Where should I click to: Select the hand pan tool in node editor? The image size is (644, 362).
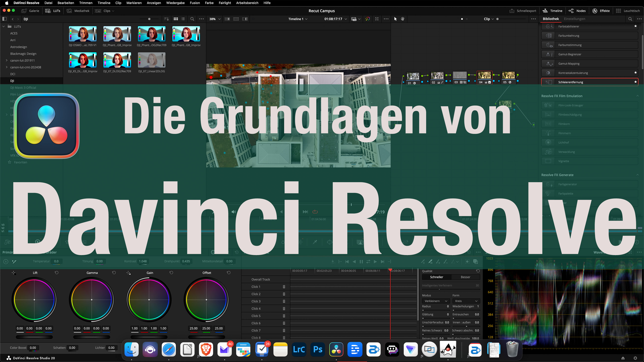click(402, 19)
